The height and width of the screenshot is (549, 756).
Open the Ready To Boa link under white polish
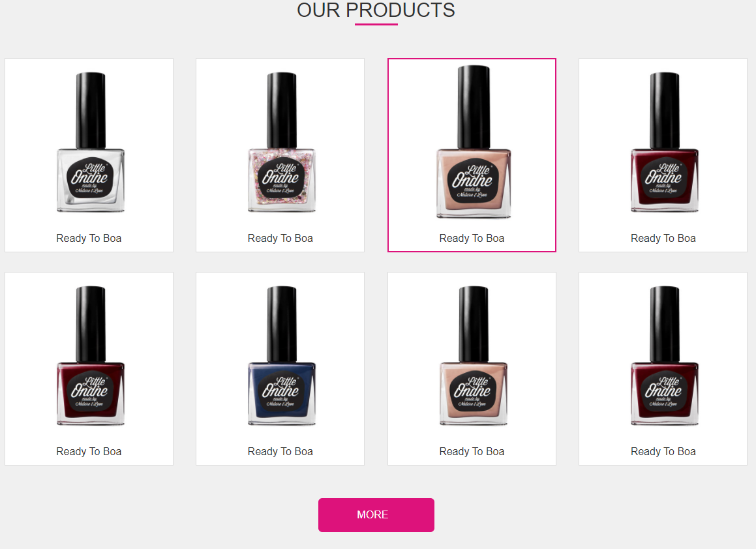(89, 238)
